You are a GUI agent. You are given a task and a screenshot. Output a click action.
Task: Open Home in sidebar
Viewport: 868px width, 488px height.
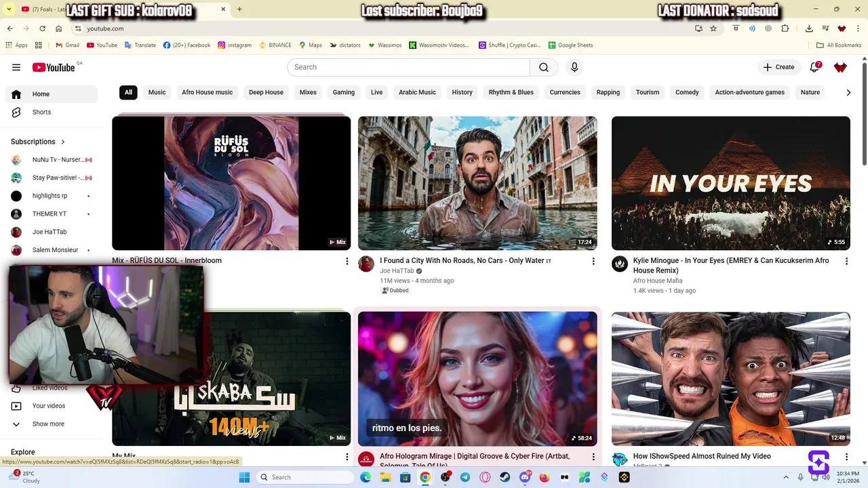coord(52,94)
